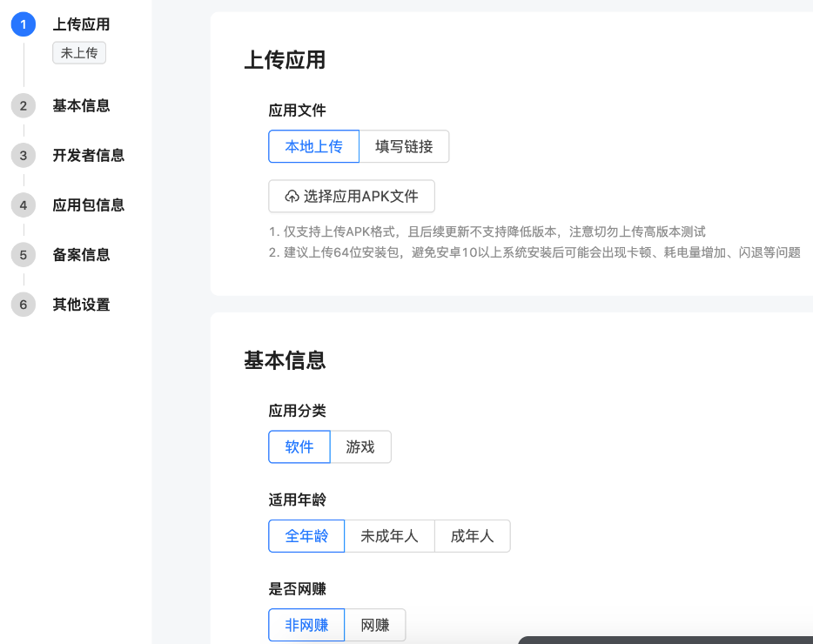The image size is (813, 644).
Task: Click the 选择应用APK文件 button
Action: 351,196
